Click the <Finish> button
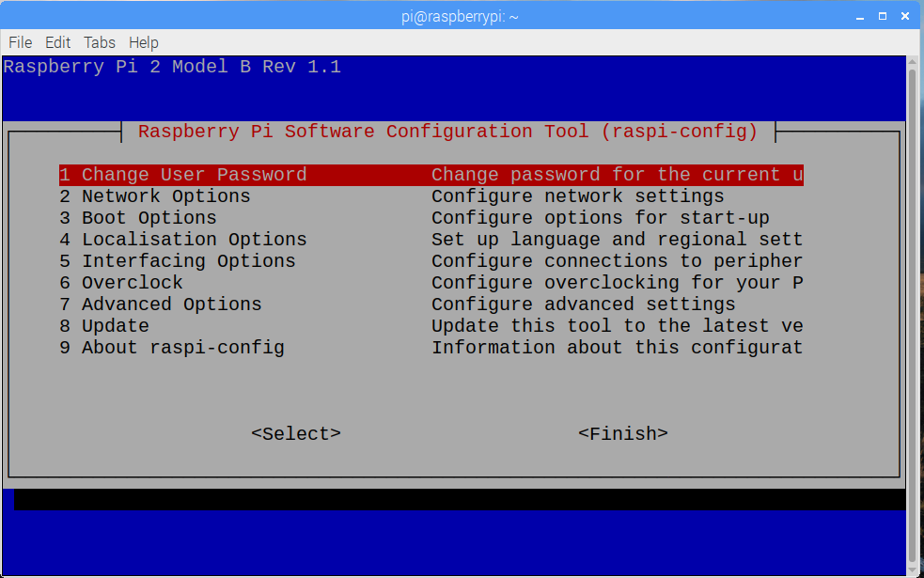This screenshot has width=924, height=578. click(x=623, y=433)
